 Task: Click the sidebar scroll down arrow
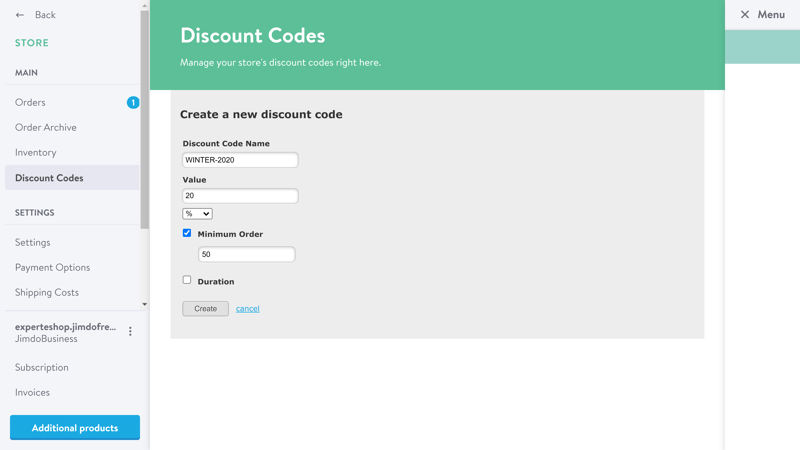pos(144,304)
